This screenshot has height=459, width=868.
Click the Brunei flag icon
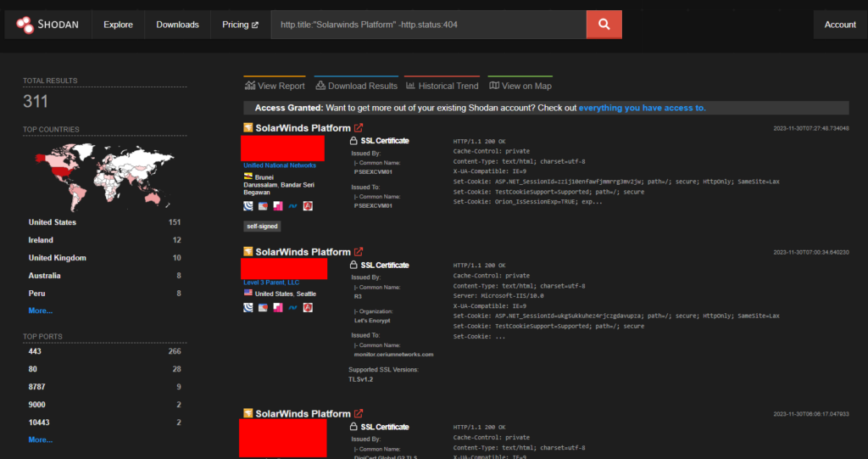[248, 176]
